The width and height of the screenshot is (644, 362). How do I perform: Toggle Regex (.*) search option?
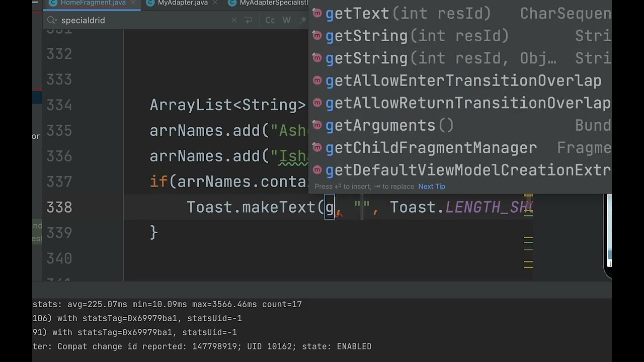click(x=303, y=20)
